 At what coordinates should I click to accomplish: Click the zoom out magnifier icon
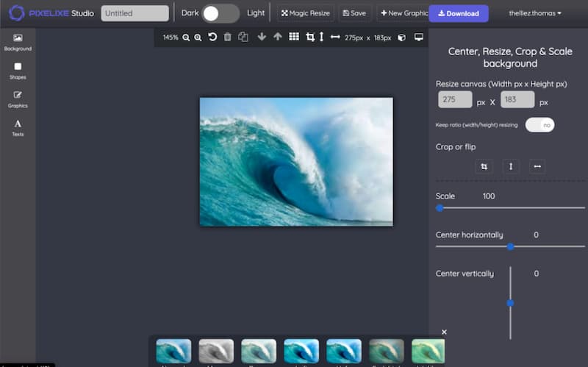186,38
